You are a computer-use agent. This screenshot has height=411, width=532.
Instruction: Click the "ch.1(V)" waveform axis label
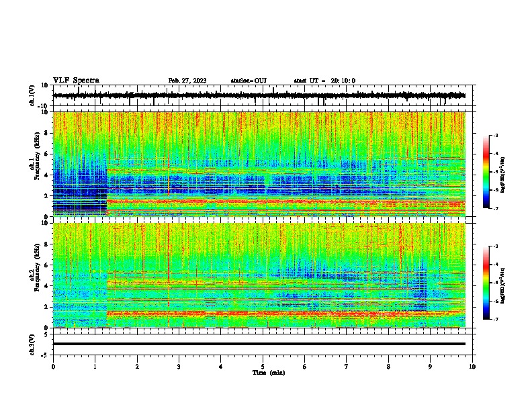click(32, 95)
